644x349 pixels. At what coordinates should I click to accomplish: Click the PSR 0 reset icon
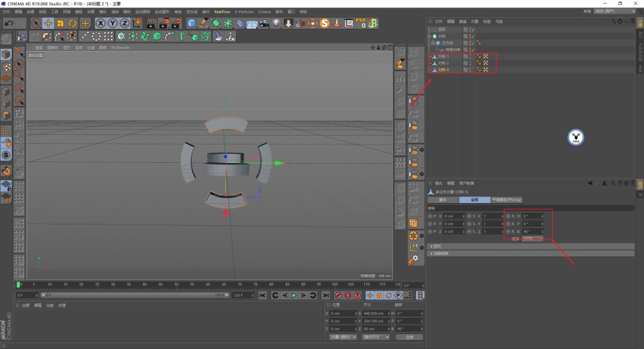pos(360,23)
